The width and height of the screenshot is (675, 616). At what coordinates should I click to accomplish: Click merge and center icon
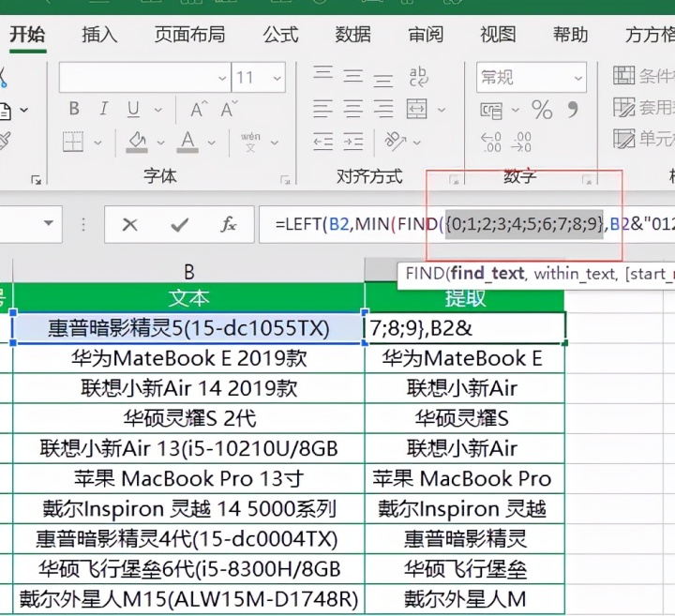[416, 109]
